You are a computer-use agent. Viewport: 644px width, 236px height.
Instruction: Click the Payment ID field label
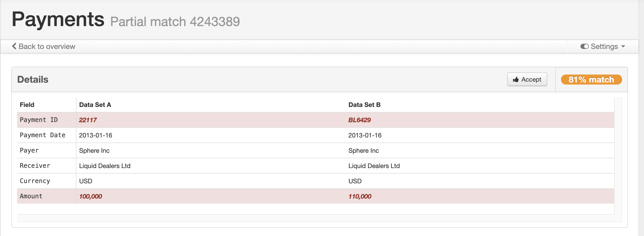point(39,120)
